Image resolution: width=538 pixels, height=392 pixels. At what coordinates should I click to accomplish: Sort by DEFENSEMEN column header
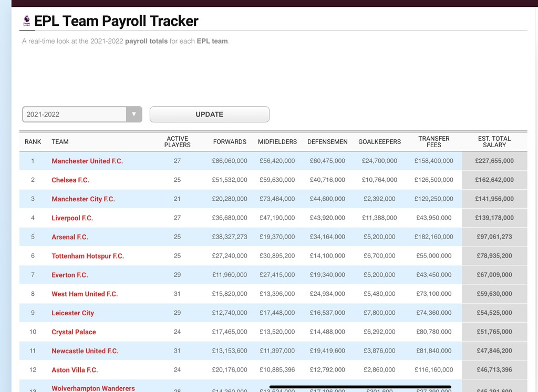point(327,142)
